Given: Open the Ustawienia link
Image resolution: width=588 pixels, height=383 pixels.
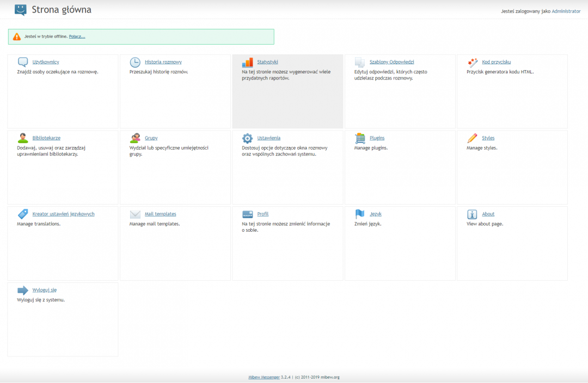Looking at the screenshot, I should point(268,138).
